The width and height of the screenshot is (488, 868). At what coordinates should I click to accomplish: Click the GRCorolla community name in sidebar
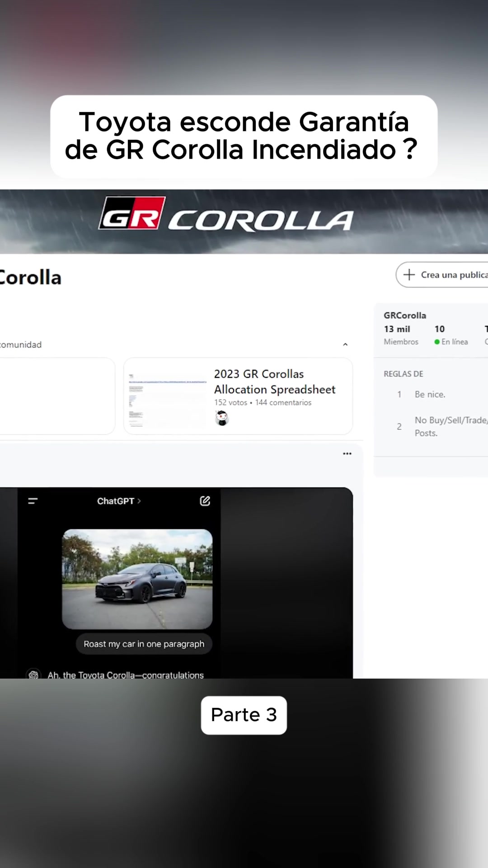click(x=405, y=315)
